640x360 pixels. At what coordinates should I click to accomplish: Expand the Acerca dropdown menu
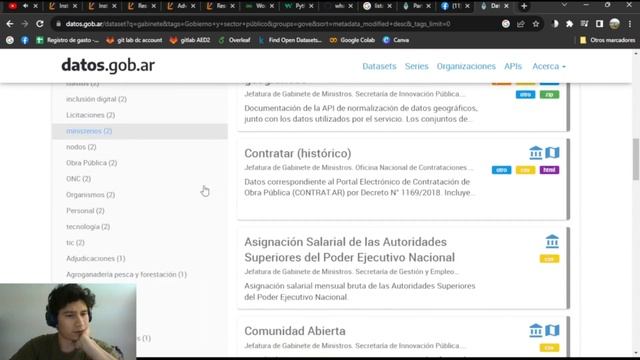point(549,66)
